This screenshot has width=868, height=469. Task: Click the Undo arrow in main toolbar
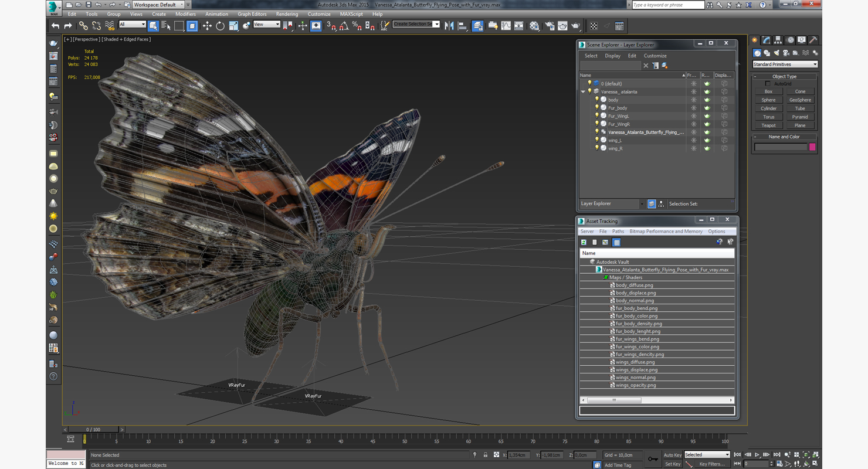click(55, 26)
